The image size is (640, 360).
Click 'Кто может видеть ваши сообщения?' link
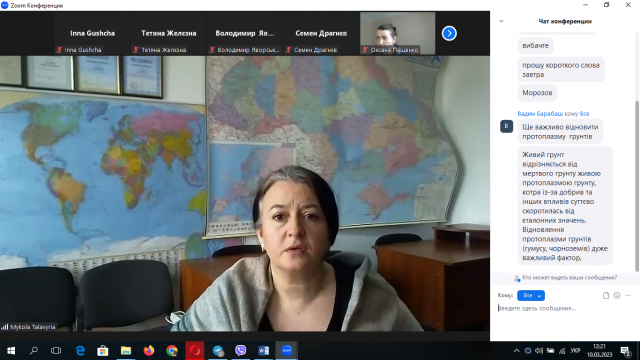coord(569,278)
